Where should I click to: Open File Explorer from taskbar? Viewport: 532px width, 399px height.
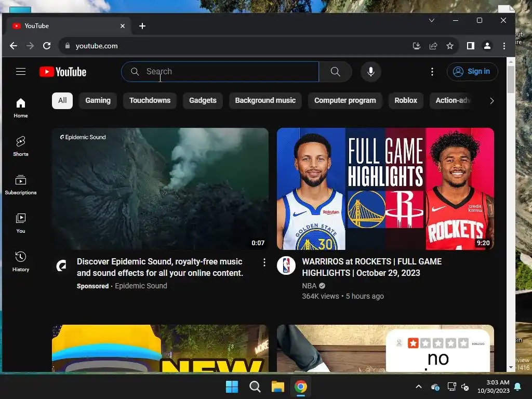click(x=277, y=387)
